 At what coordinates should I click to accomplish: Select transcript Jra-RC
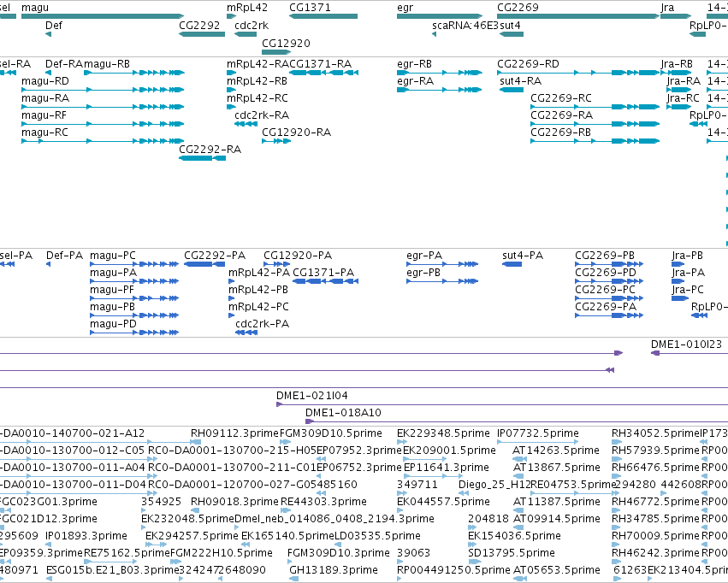point(683,98)
